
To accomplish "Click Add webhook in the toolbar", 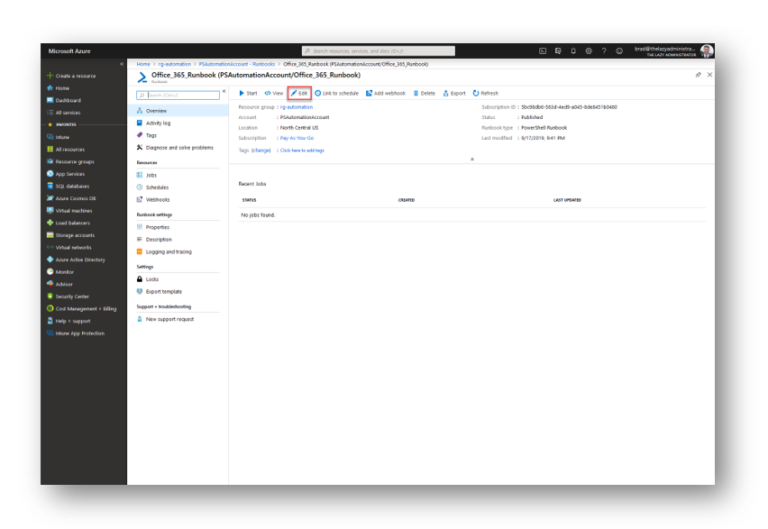I will [386, 93].
